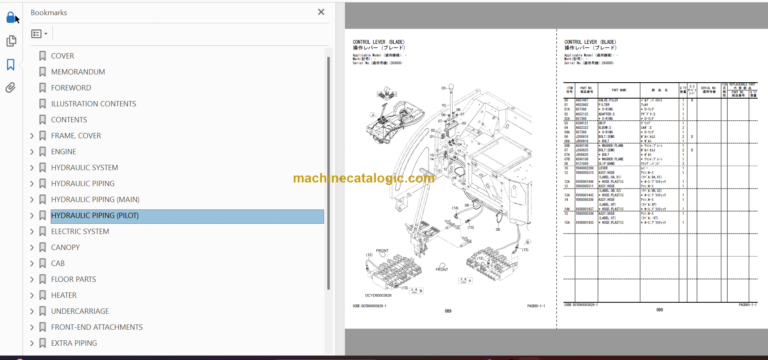Click the PART NAME column header
This screenshot has height=360, width=768.
click(619, 91)
